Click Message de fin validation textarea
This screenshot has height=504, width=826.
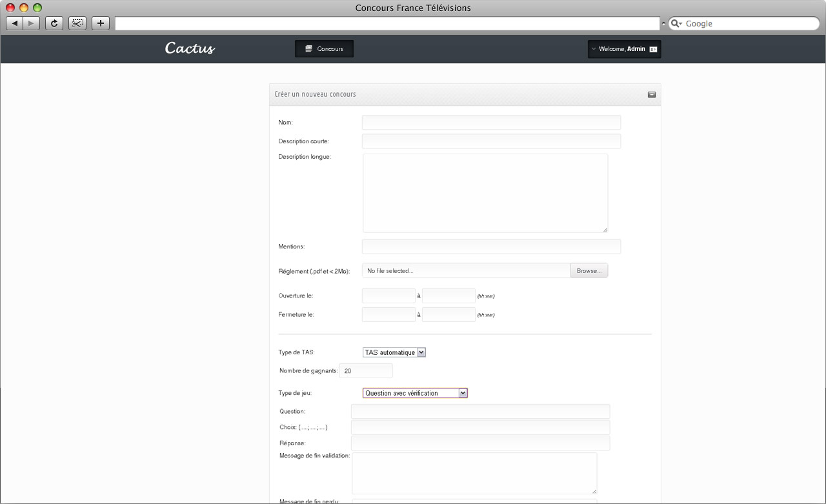tap(474, 473)
